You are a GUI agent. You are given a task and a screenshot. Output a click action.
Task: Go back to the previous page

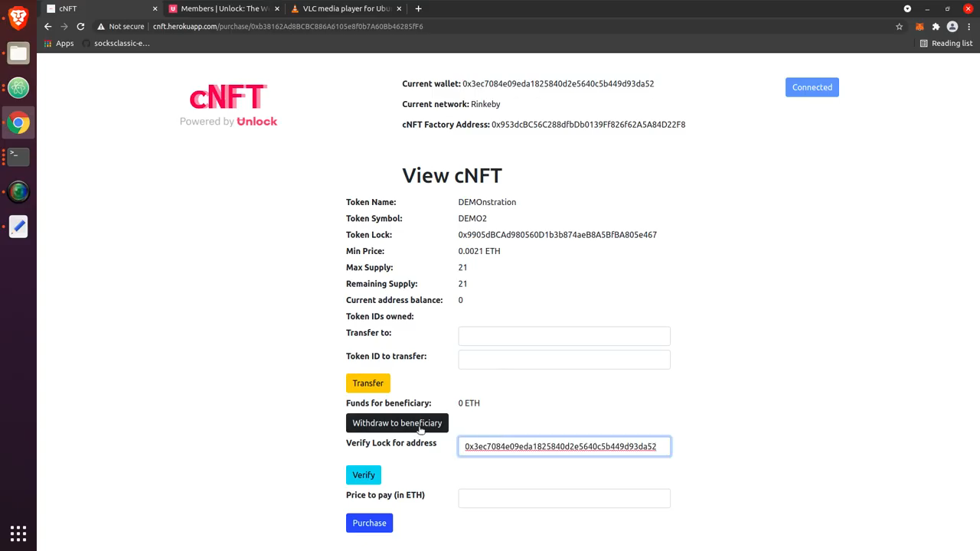[x=47, y=26]
